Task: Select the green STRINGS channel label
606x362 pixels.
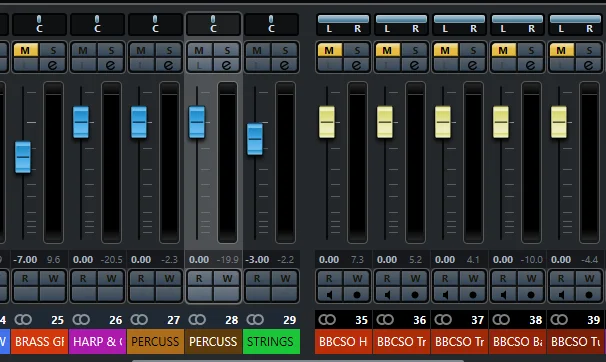Action: (271, 342)
